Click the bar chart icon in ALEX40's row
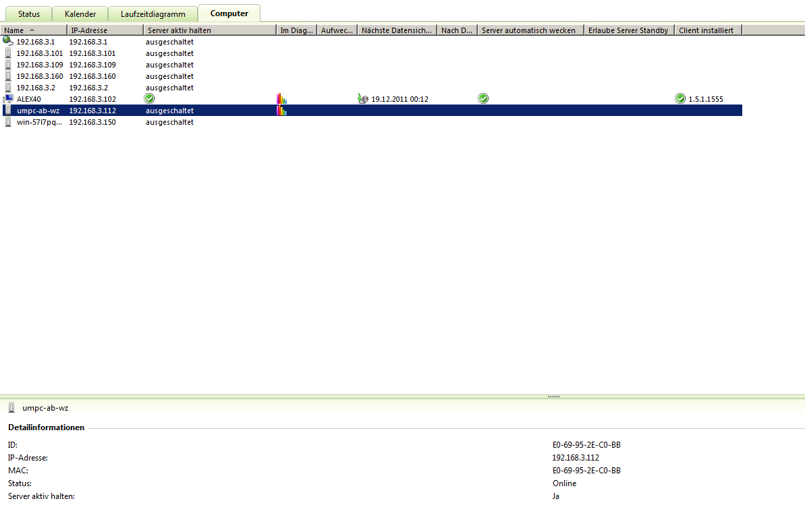 coord(281,98)
